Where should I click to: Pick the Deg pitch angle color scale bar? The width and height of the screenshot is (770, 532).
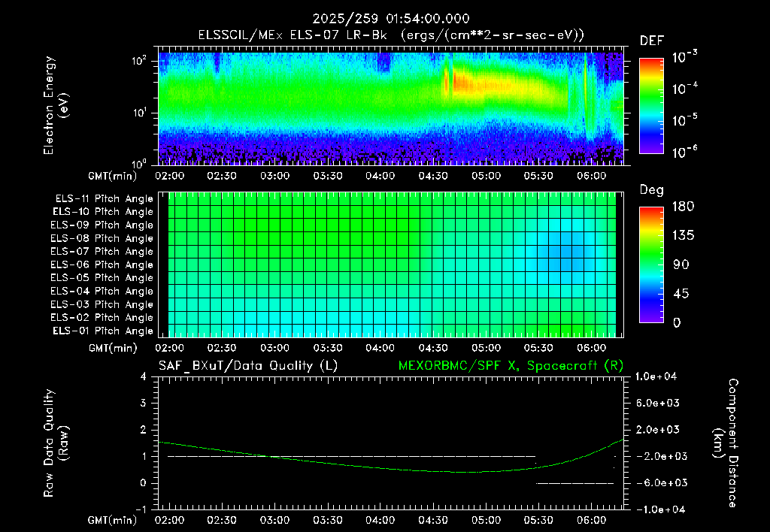coord(651,264)
